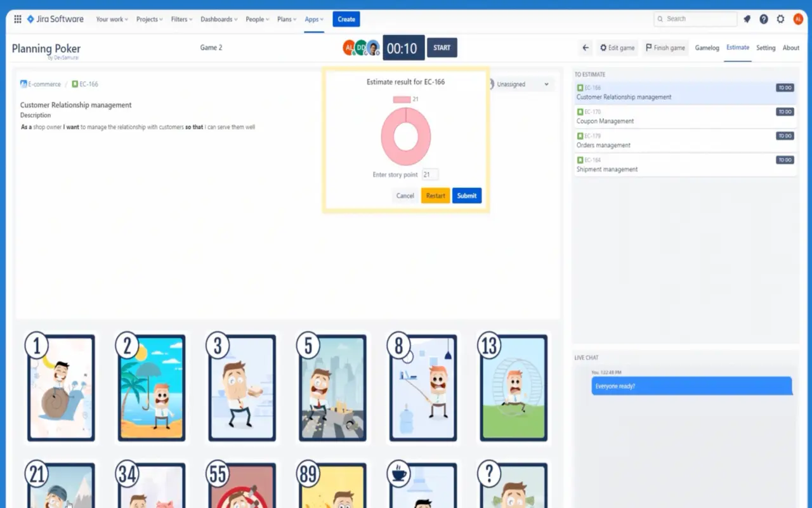Click the Jira Software logo
Image resolution: width=812 pixels, height=508 pixels.
coord(55,19)
